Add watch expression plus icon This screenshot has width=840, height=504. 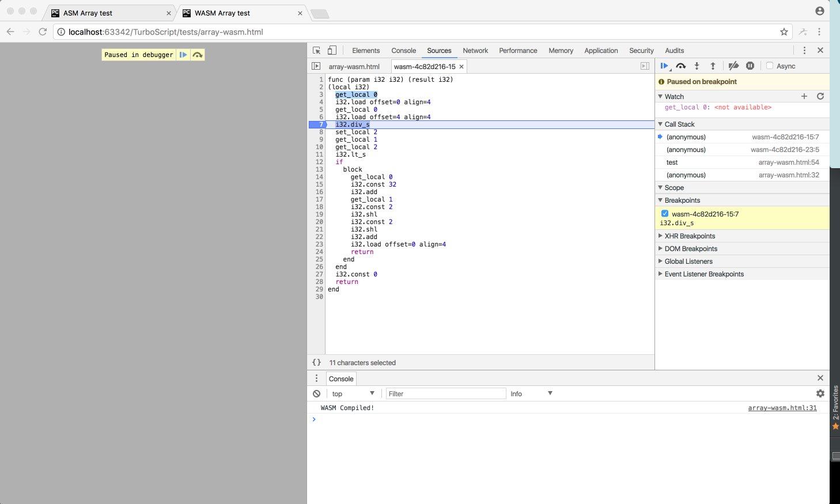coord(804,96)
